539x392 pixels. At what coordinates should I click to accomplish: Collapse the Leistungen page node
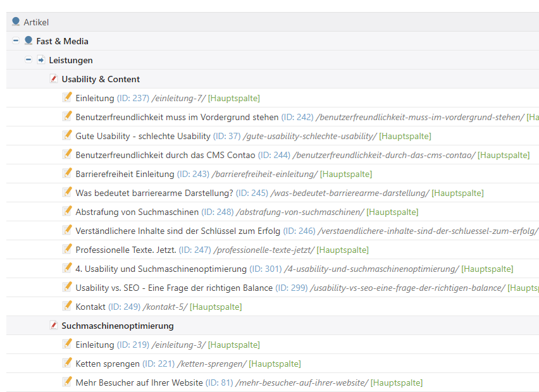[x=28, y=60]
